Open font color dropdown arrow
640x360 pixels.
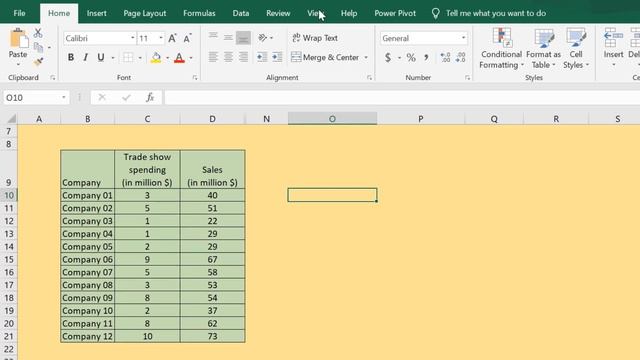pyautogui.click(x=191, y=58)
